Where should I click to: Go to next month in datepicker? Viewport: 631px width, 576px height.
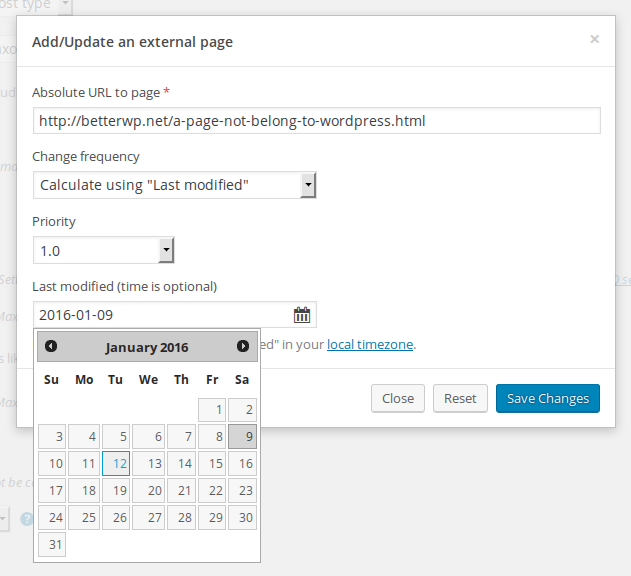(243, 346)
